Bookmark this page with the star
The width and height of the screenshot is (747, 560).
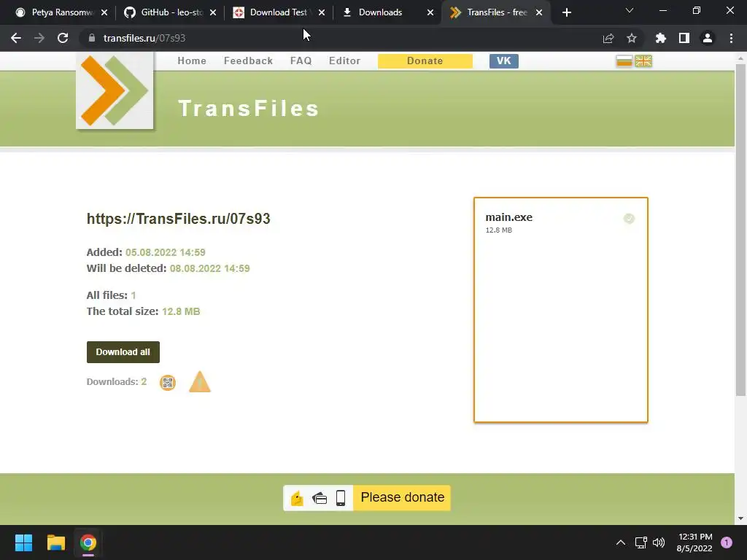(x=632, y=38)
